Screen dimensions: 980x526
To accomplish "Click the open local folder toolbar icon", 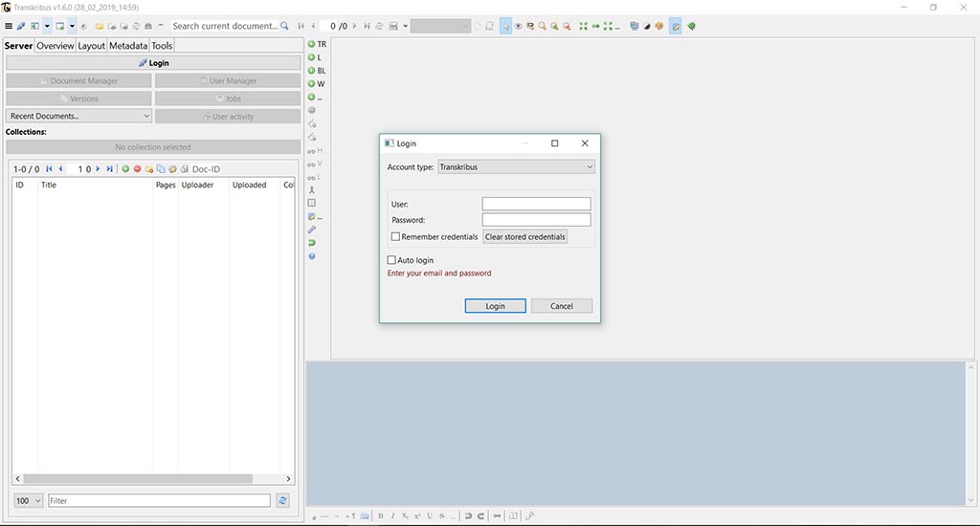I will click(x=99, y=26).
